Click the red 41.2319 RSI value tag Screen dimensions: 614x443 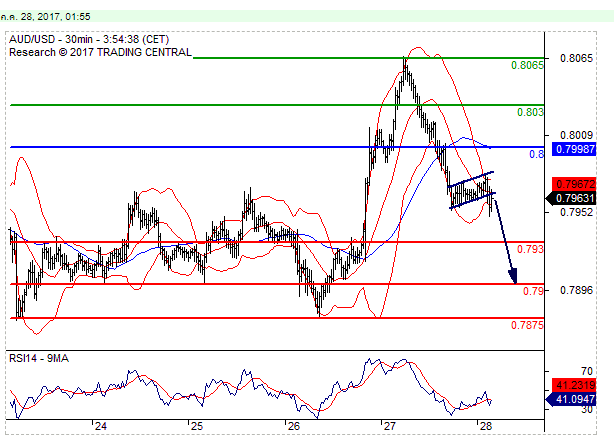click(574, 385)
